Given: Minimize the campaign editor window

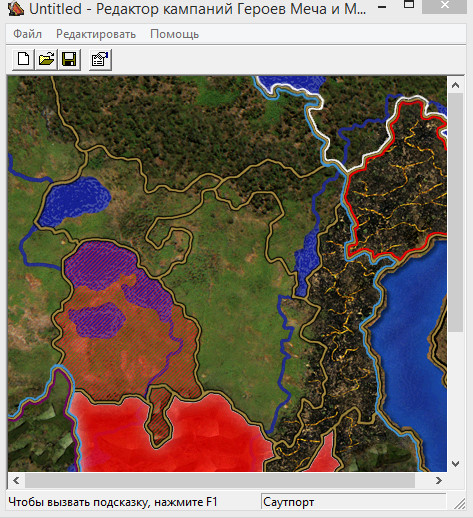Looking at the screenshot, I should click(x=382, y=7).
